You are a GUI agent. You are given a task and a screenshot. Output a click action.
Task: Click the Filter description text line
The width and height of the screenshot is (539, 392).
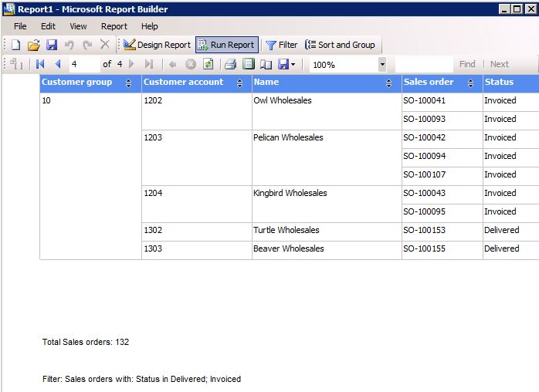tap(141, 380)
